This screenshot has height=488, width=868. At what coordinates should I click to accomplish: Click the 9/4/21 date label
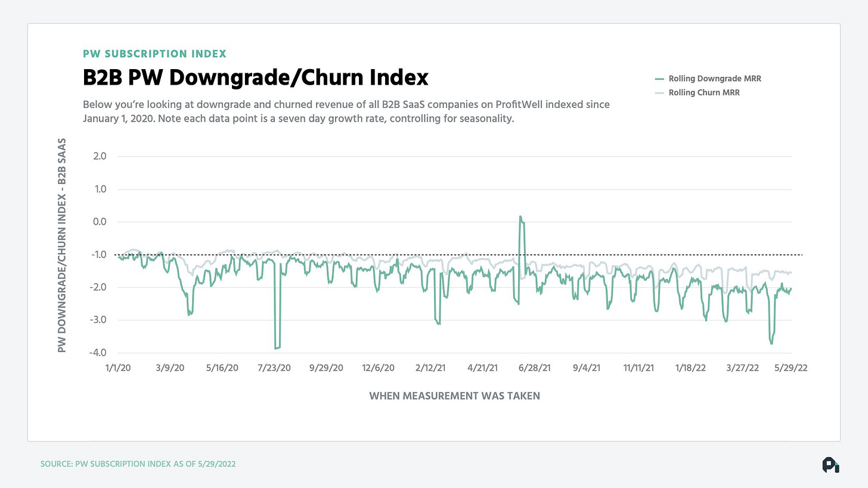point(586,368)
